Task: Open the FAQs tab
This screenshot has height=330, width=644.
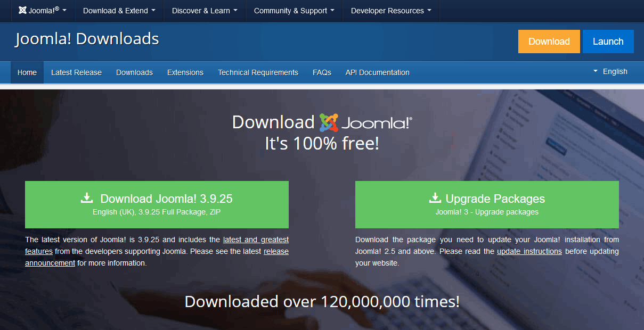Action: 322,72
